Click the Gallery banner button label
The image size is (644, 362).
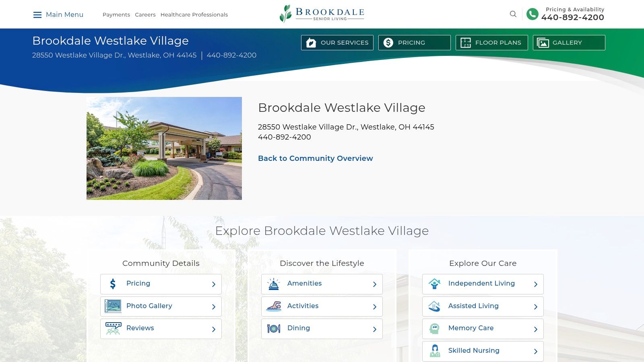pos(567,43)
